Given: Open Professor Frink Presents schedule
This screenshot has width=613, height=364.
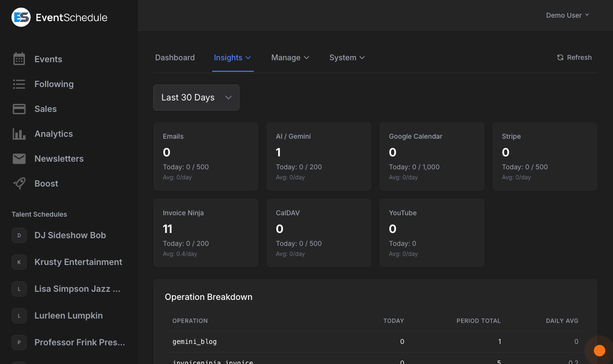Looking at the screenshot, I should (79, 342).
